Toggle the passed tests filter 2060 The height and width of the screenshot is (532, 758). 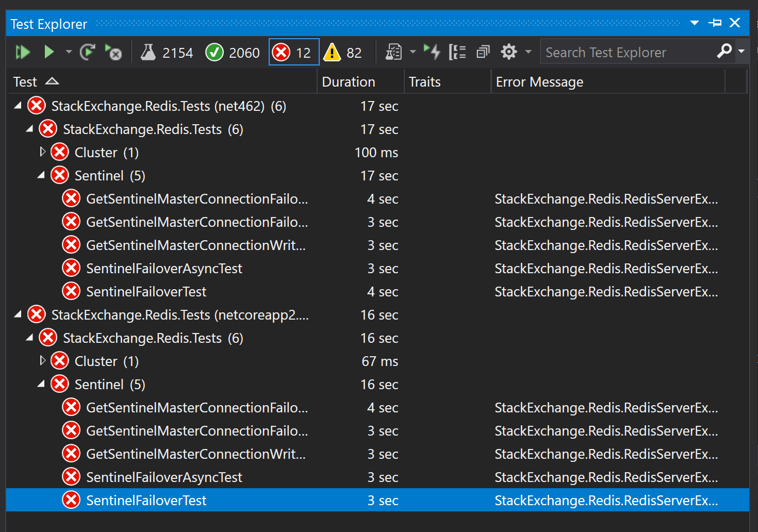tap(233, 53)
